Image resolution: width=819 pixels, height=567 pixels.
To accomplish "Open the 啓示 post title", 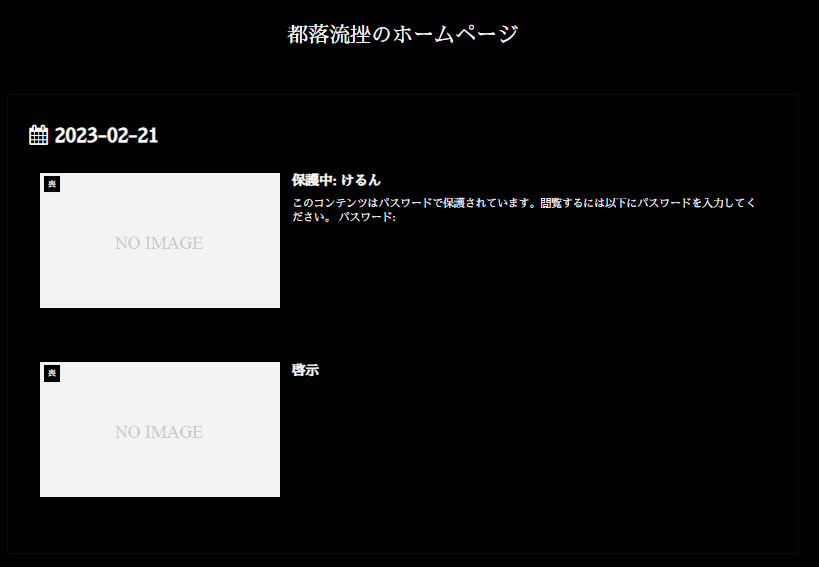I will (x=305, y=370).
